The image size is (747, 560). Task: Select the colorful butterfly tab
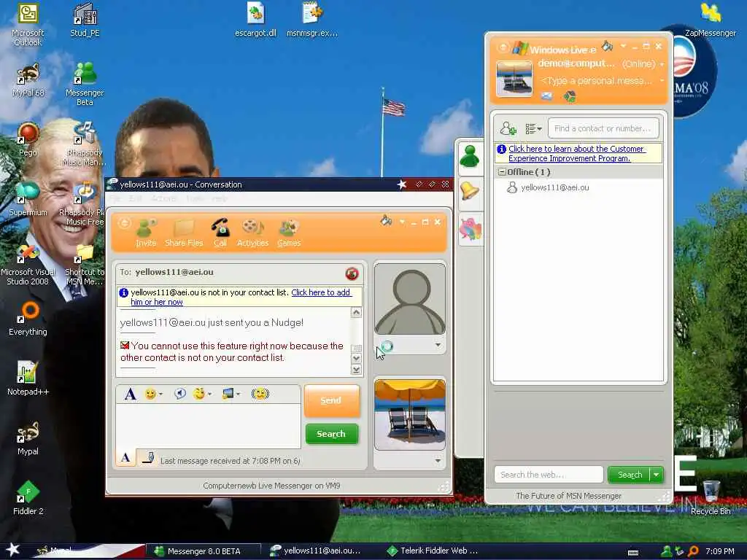coord(471,229)
